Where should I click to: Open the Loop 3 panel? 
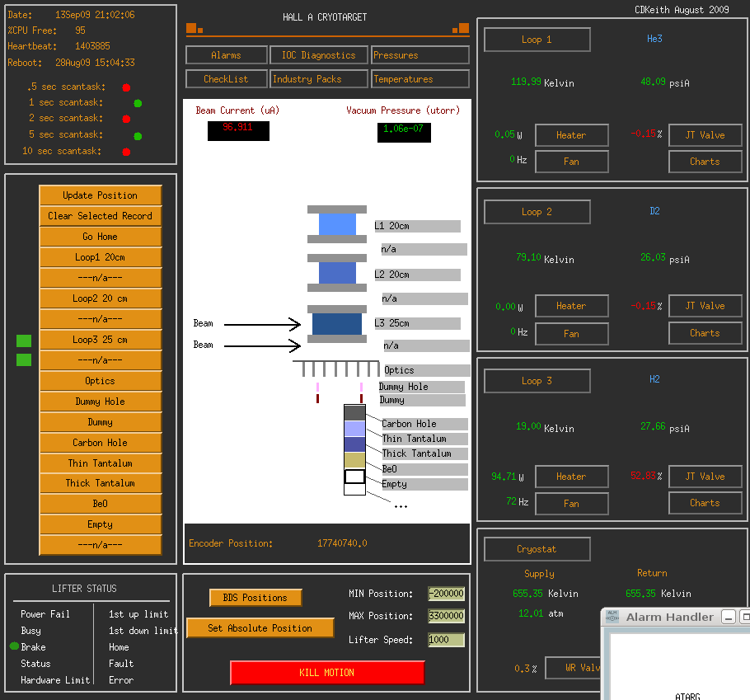[x=537, y=381]
